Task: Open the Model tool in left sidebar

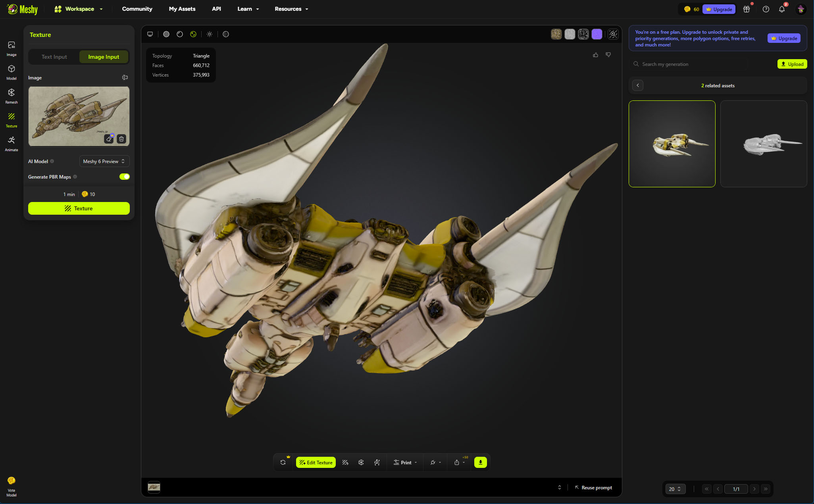Action: coord(12,73)
